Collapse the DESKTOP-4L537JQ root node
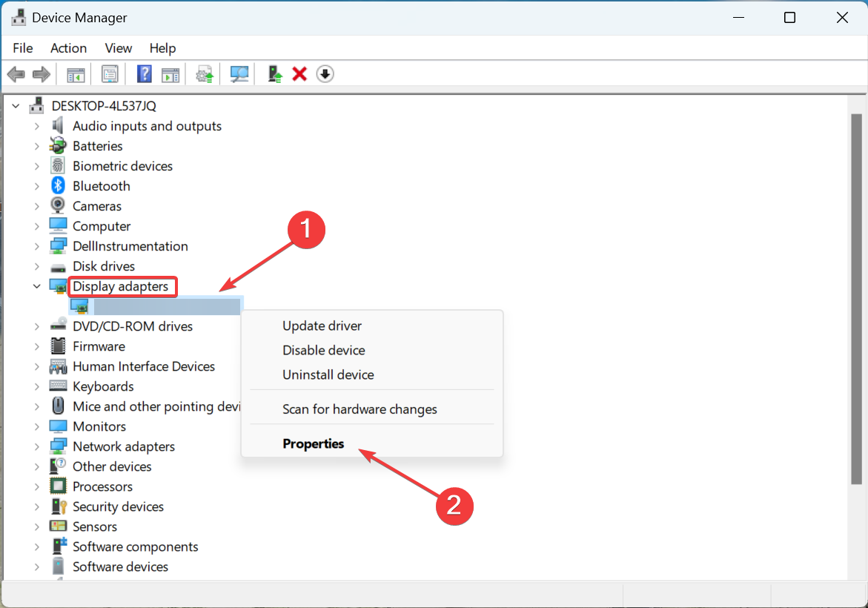The width and height of the screenshot is (868, 608). pyautogui.click(x=16, y=106)
